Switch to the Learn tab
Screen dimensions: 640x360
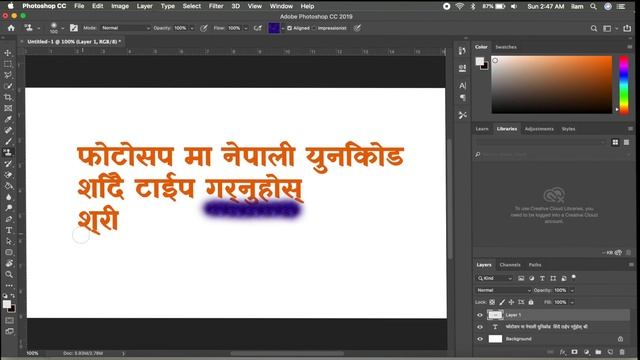coord(482,129)
